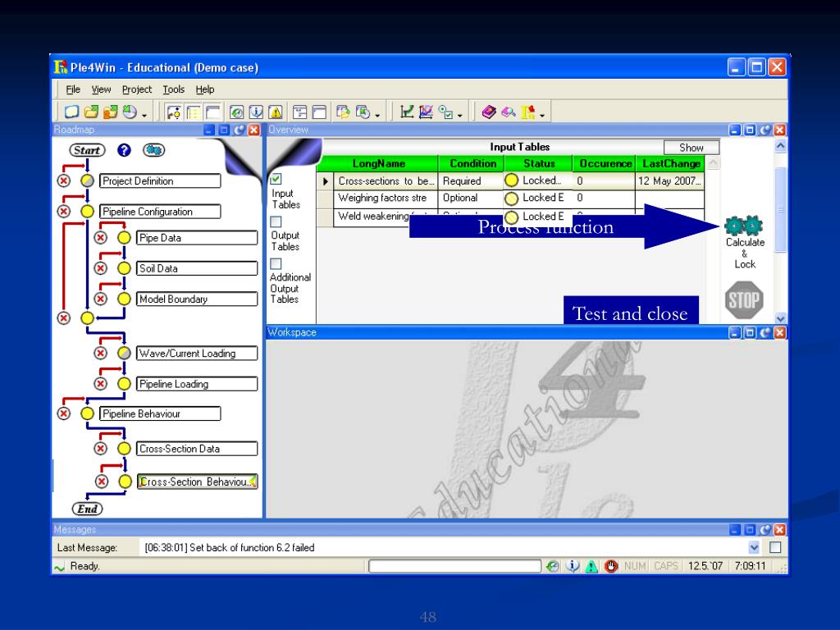
Task: Open dropdown arrow after table export icons
Action: (377, 115)
